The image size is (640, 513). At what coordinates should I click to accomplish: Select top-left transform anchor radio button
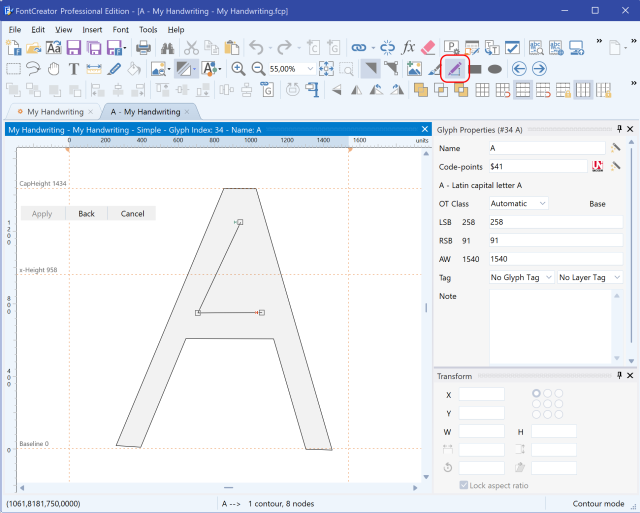point(537,393)
